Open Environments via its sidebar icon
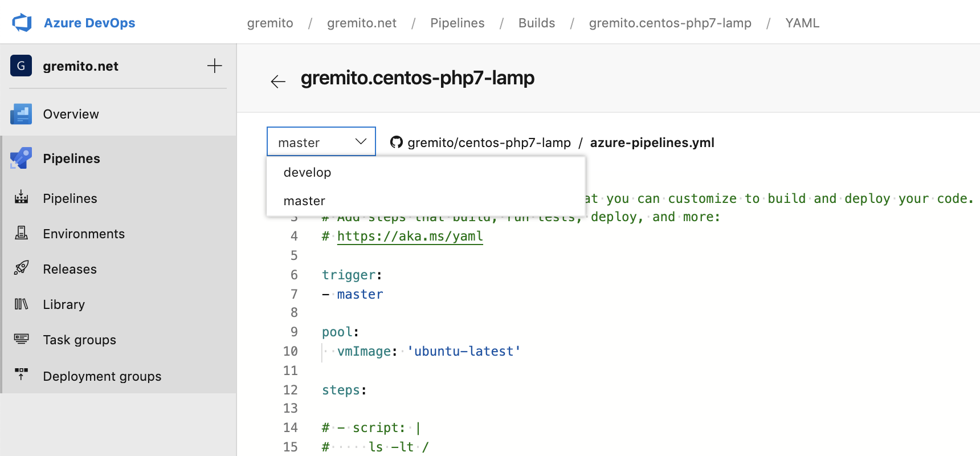Screen dimensions: 980x456 21,233
